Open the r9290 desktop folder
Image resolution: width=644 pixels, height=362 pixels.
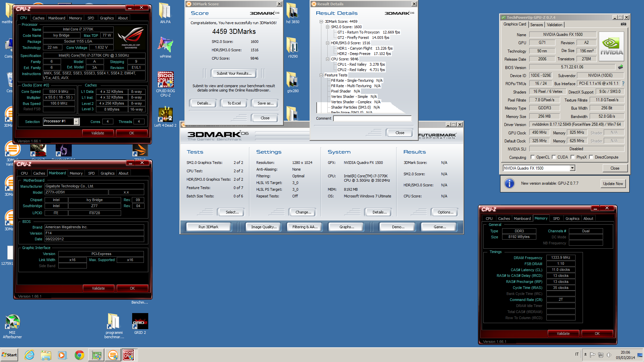pyautogui.click(x=292, y=47)
